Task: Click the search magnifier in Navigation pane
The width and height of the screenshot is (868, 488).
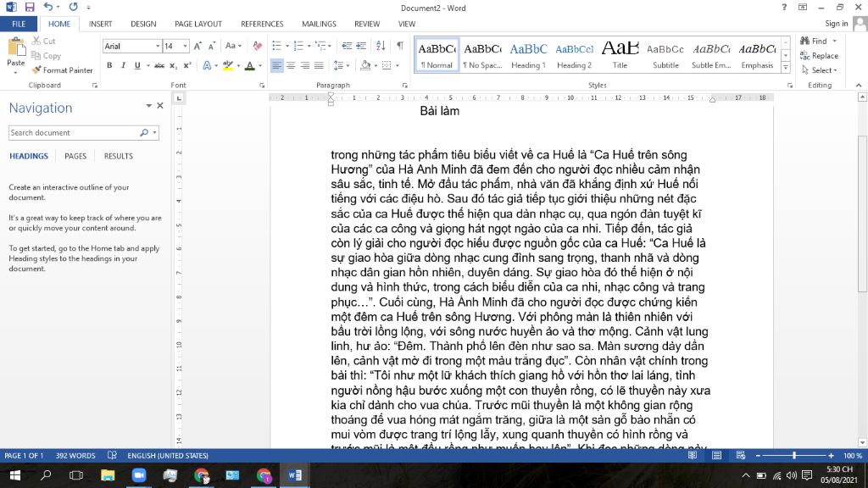Action: (144, 133)
